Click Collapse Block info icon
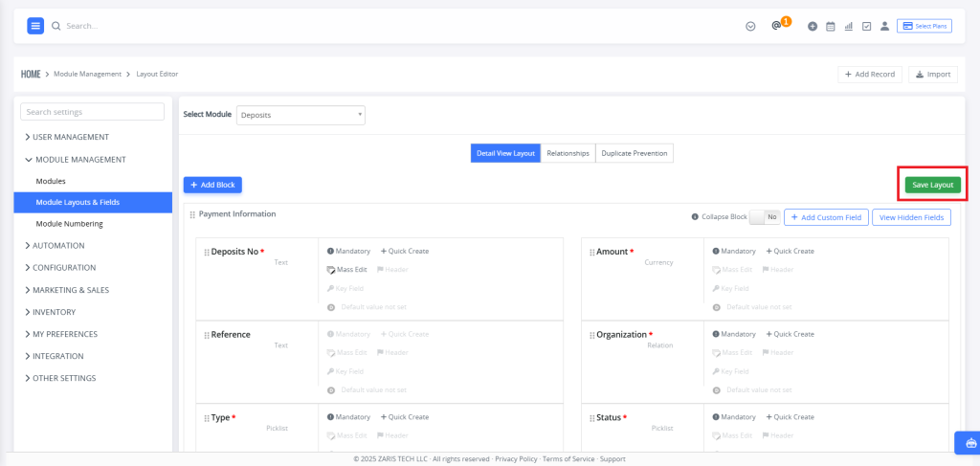This screenshot has height=466, width=980. (x=695, y=217)
